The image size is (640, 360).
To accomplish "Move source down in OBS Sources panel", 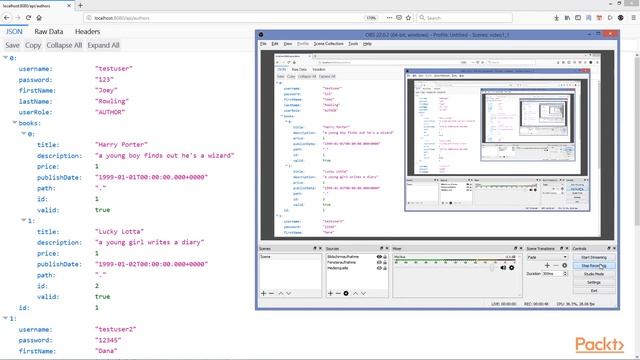I will pos(363,293).
